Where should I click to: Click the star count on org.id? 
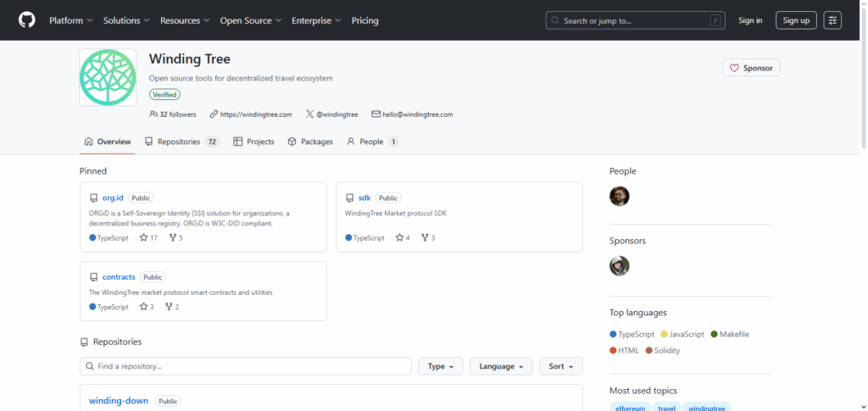[x=148, y=238]
